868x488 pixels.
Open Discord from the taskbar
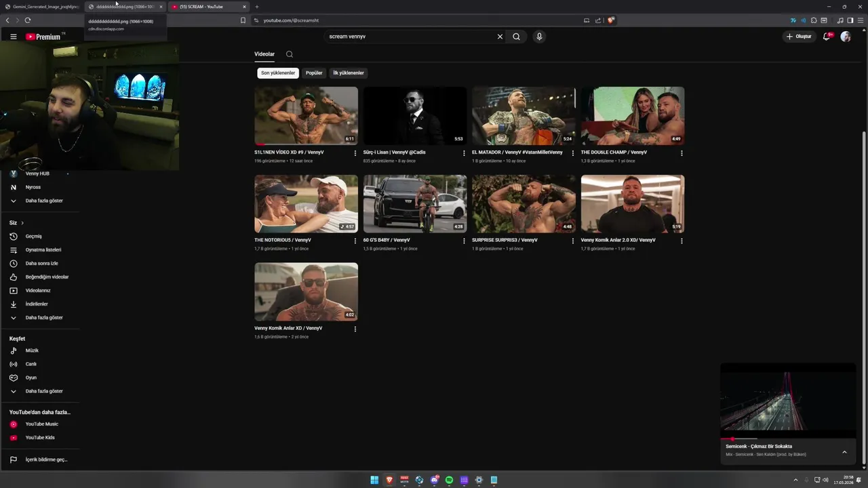click(434, 480)
